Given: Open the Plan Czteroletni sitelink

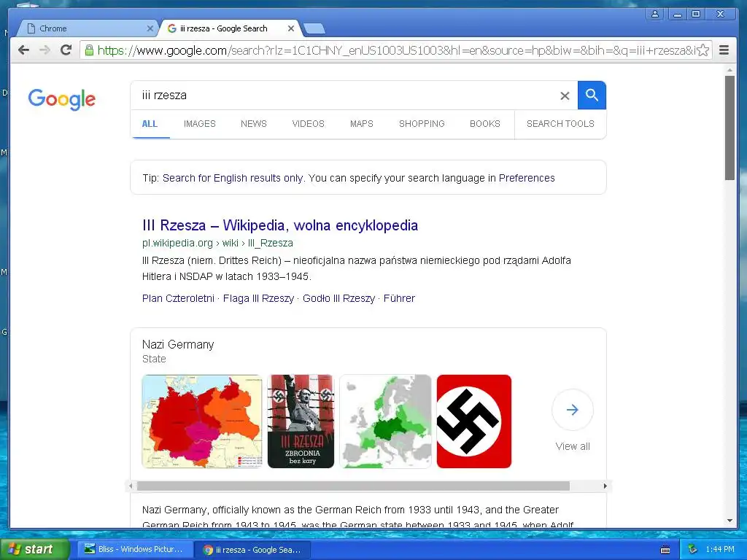Looking at the screenshot, I should click(x=178, y=298).
